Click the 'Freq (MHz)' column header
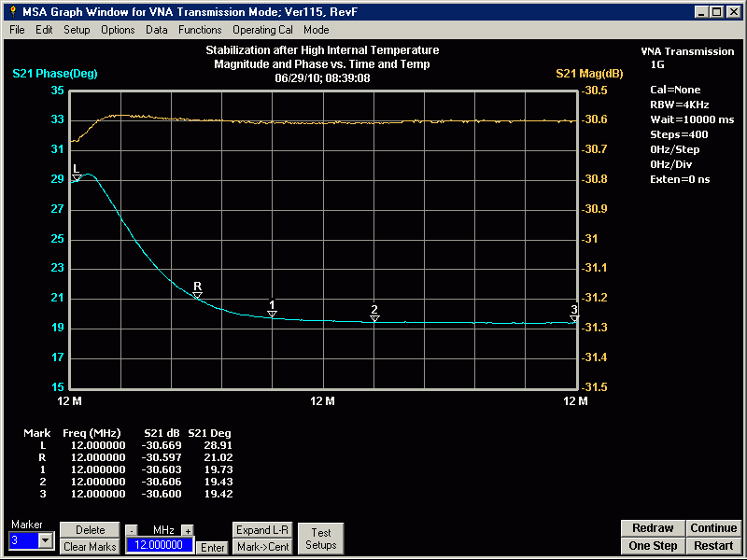 (x=92, y=433)
